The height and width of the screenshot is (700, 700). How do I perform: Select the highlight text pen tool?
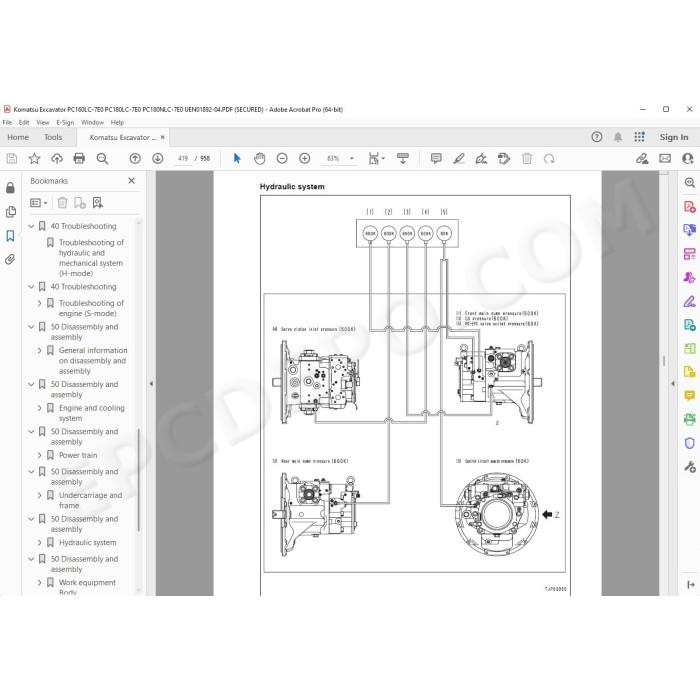[x=458, y=158]
